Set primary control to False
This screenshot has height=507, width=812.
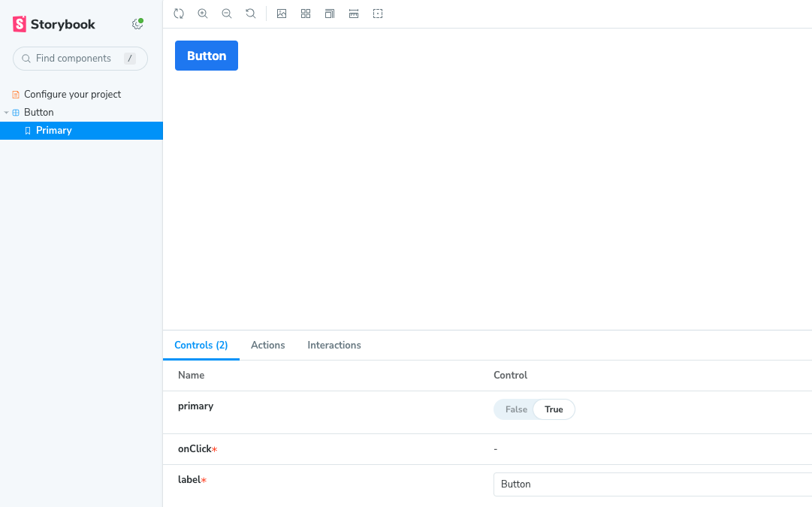pyautogui.click(x=516, y=409)
